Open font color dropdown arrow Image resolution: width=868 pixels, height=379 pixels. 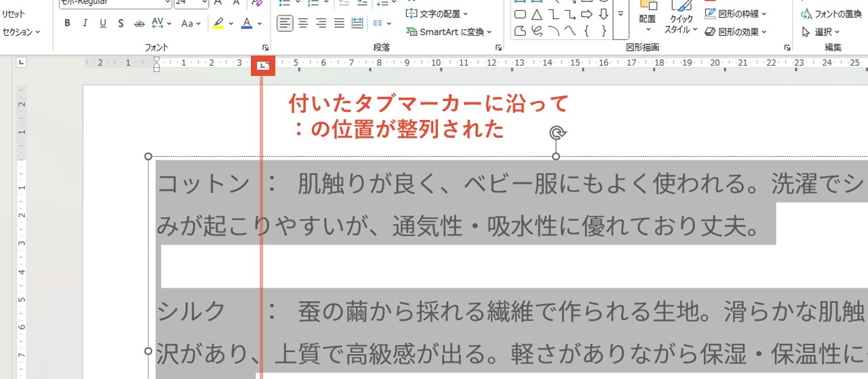click(x=260, y=24)
